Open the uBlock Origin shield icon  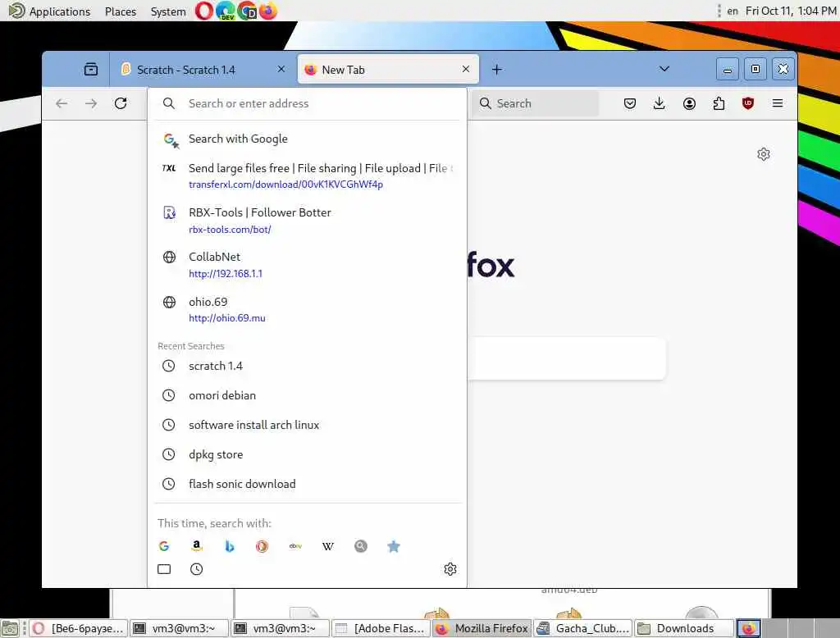[x=748, y=103]
